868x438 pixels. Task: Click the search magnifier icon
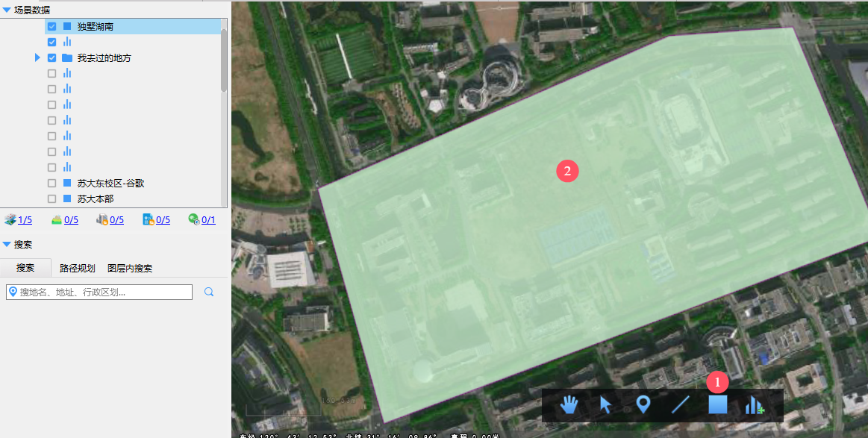pos(209,292)
